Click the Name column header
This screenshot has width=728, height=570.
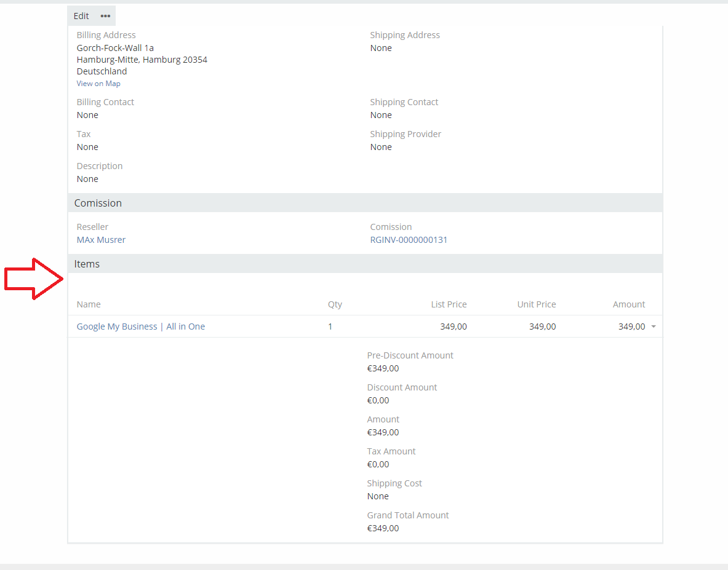coord(89,304)
